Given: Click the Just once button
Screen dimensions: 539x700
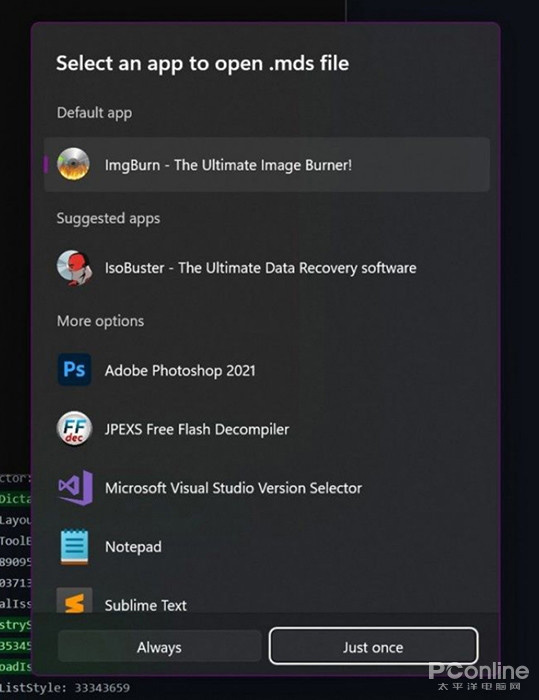Looking at the screenshot, I should coord(373,647).
